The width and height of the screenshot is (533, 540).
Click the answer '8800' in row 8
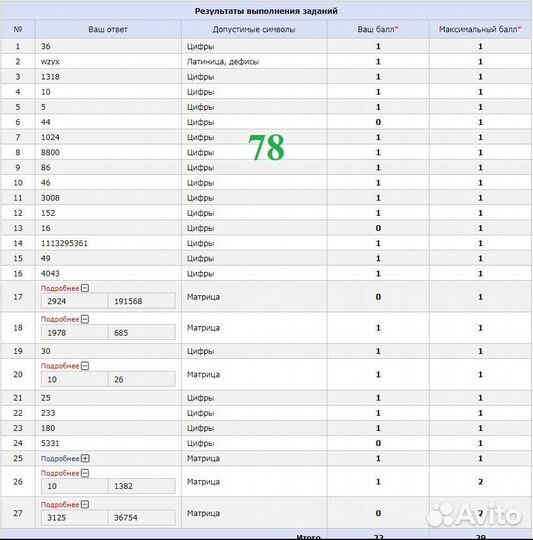click(x=50, y=152)
